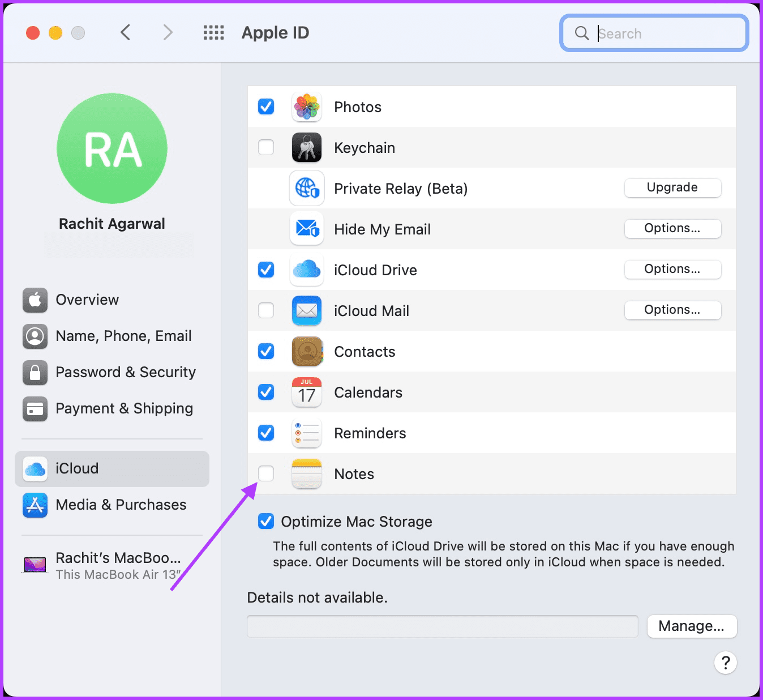
Task: Click Upgrade for Private Relay
Action: [x=672, y=187]
